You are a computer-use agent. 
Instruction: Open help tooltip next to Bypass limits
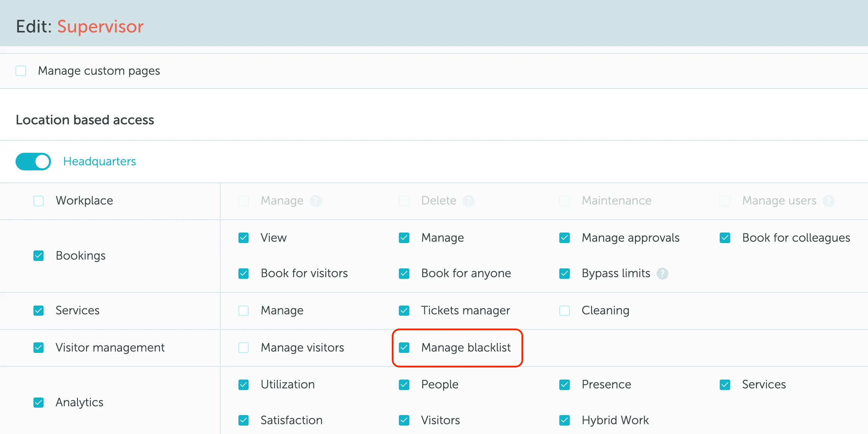coord(662,273)
